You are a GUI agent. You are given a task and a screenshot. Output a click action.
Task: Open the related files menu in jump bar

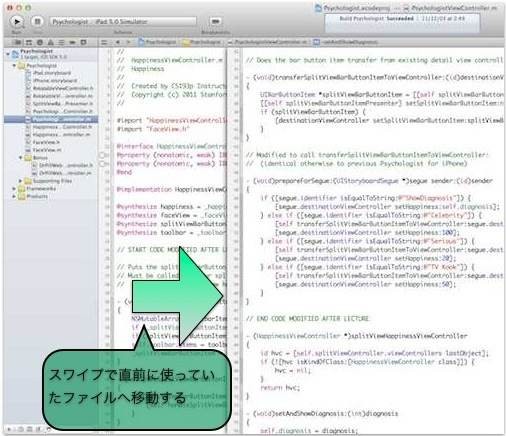[x=104, y=42]
